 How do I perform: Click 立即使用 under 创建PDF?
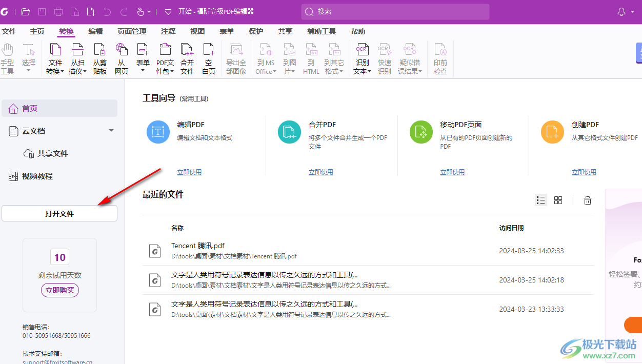[584, 172]
